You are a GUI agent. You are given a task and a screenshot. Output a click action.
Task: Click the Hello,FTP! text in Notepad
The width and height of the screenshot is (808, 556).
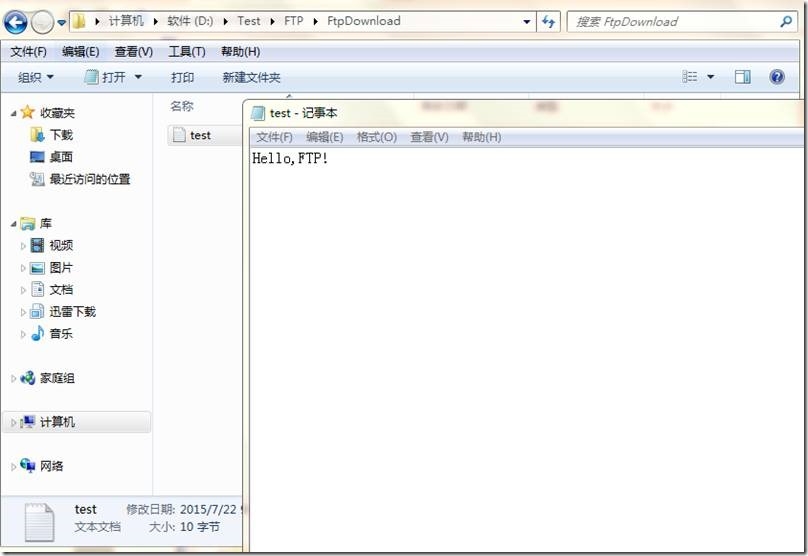290,158
